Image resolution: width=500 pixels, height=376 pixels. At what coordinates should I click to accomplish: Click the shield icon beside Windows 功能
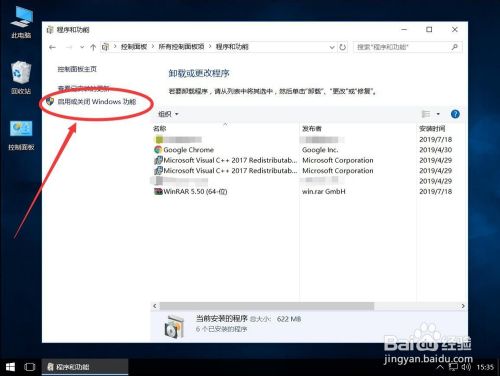coord(50,101)
